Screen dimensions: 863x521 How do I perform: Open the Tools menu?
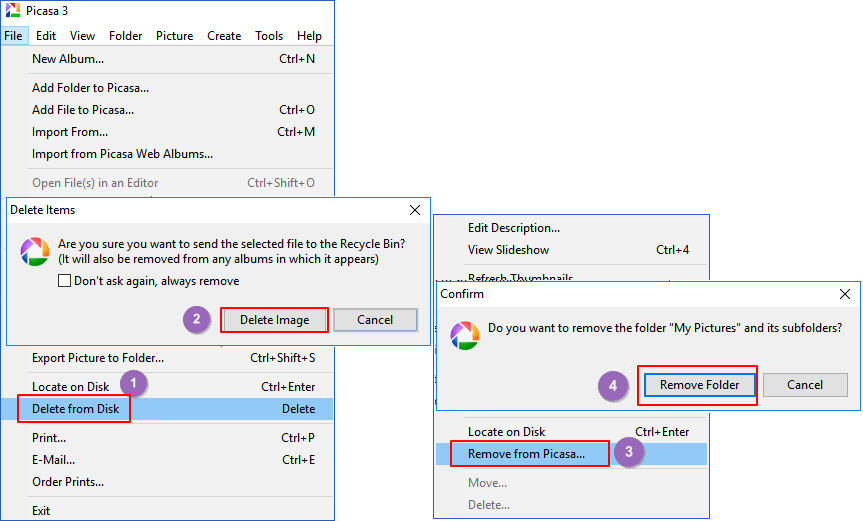click(268, 36)
